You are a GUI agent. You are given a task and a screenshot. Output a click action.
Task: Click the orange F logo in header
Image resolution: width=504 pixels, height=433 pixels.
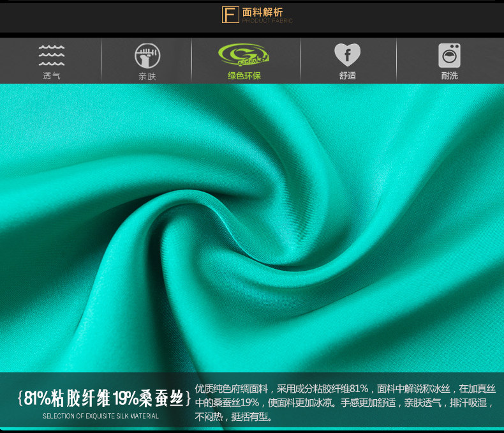230,15
